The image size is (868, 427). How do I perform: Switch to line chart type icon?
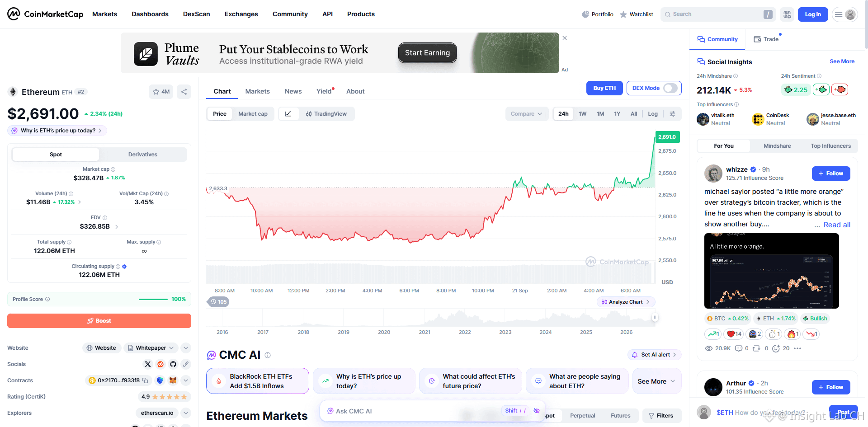point(288,114)
